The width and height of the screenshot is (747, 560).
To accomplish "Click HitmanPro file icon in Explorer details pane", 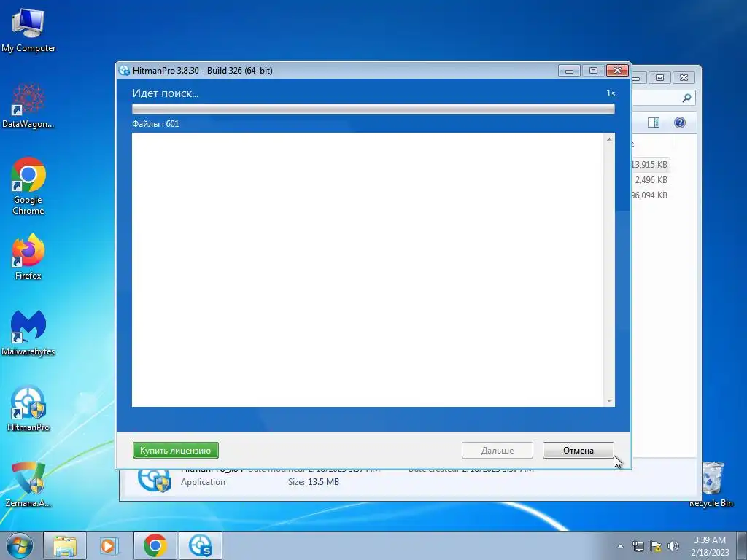I will 154,481.
